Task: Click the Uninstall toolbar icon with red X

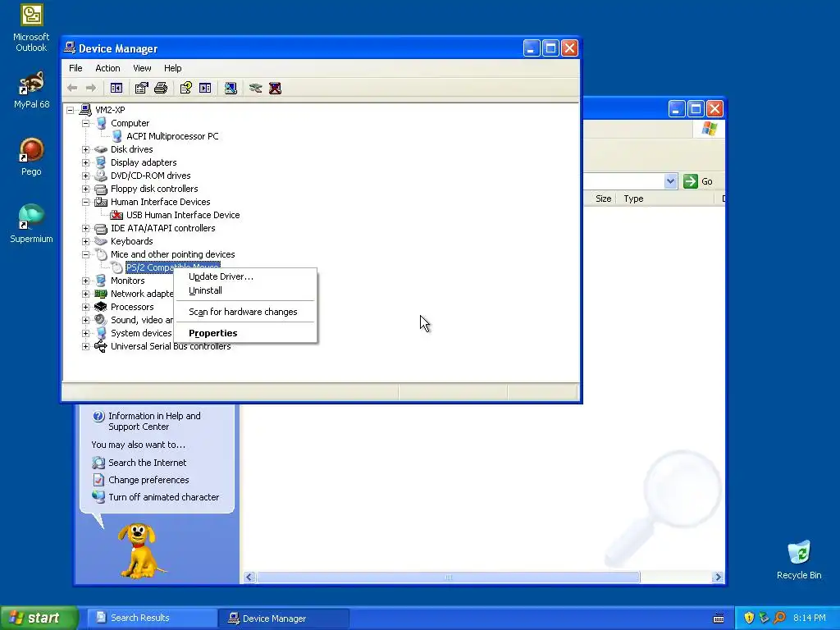Action: tap(276, 88)
